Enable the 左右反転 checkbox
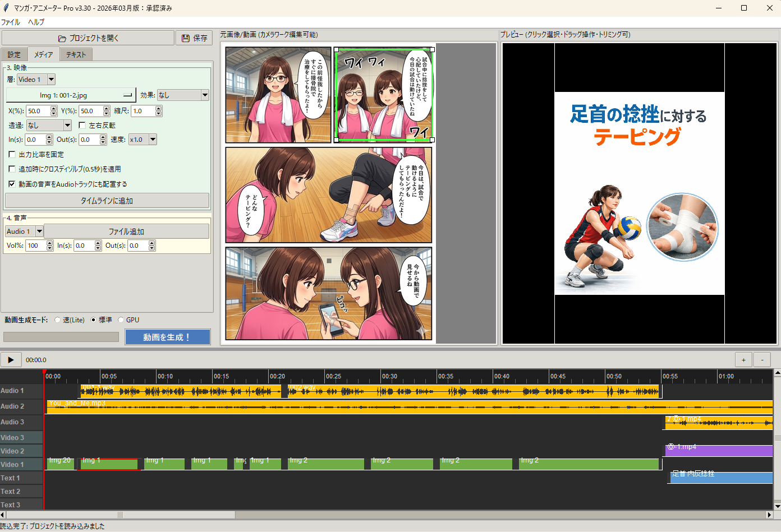781x532 pixels. (82, 126)
